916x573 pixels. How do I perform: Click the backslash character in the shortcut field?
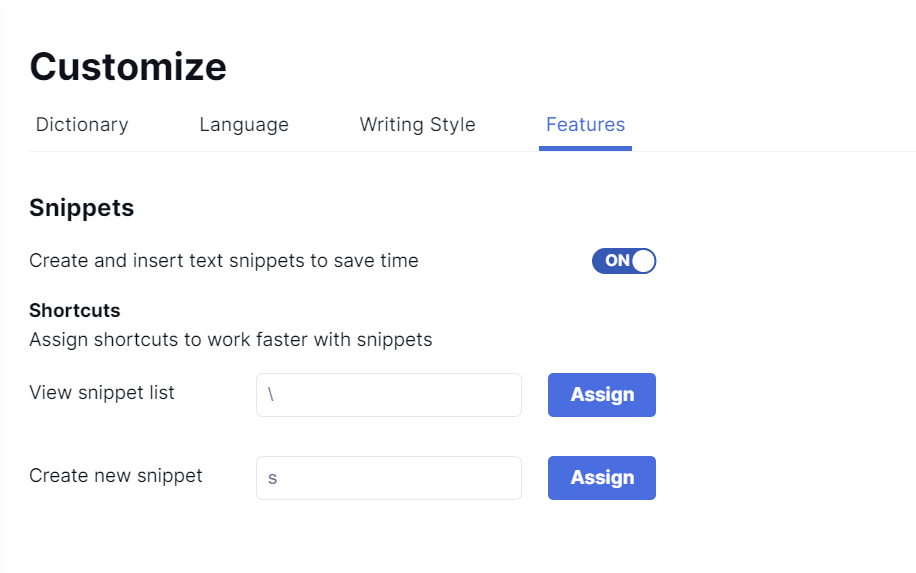pos(271,395)
